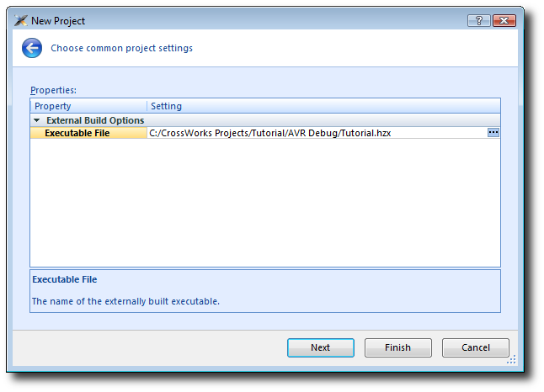Cancel the new project wizard
Screen dimensions: 544x392
pyautogui.click(x=476, y=347)
